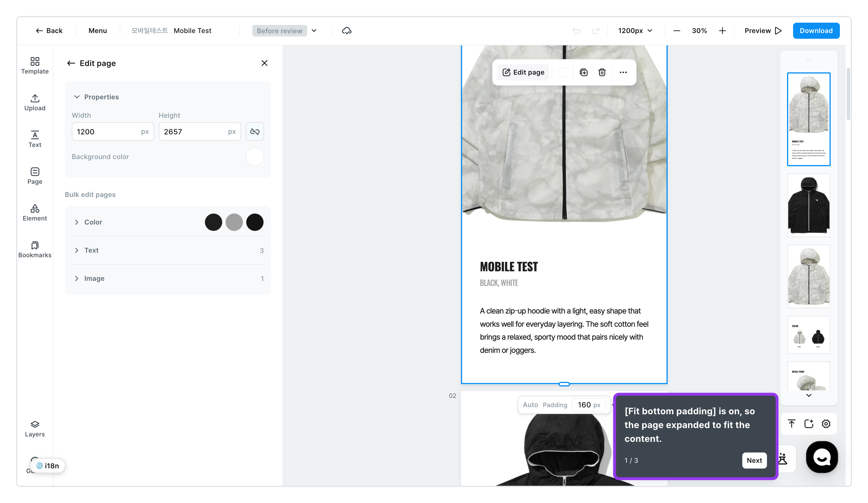Click Next in the tooltip
Screen dimensions: 868x503
[x=754, y=460]
